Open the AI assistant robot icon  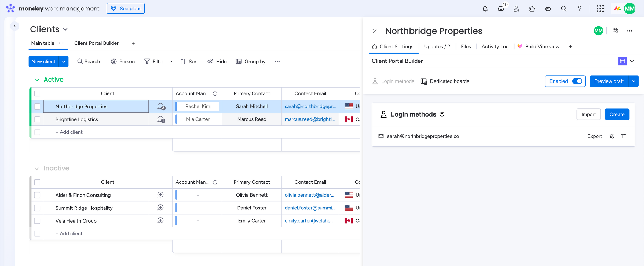pyautogui.click(x=548, y=9)
